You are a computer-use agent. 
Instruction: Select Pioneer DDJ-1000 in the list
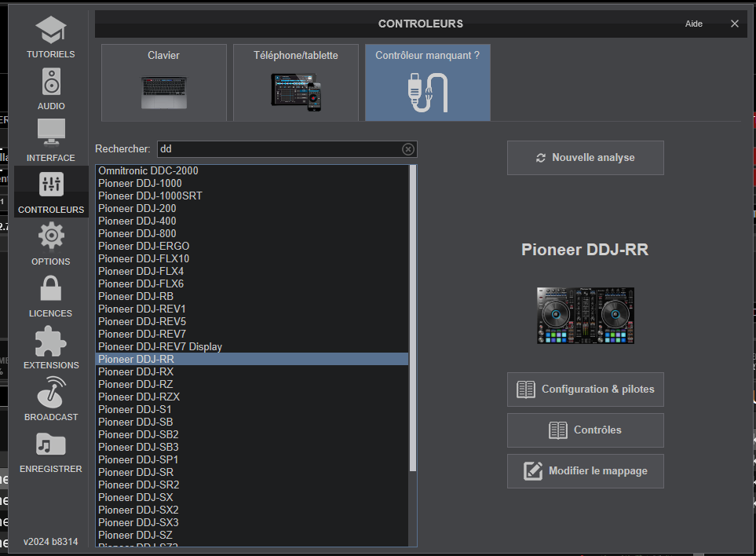pyautogui.click(x=252, y=183)
